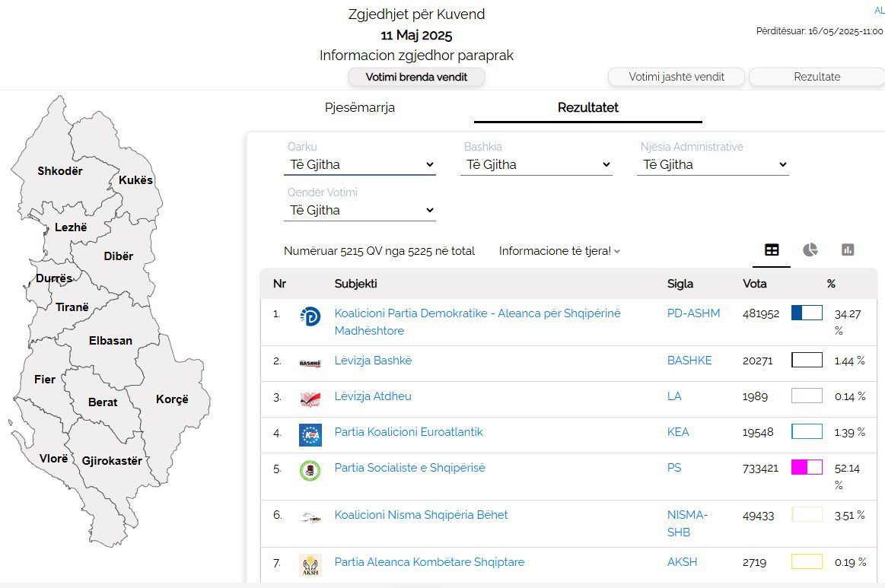
Task: Select Tiranë region on the map
Action: click(x=72, y=307)
